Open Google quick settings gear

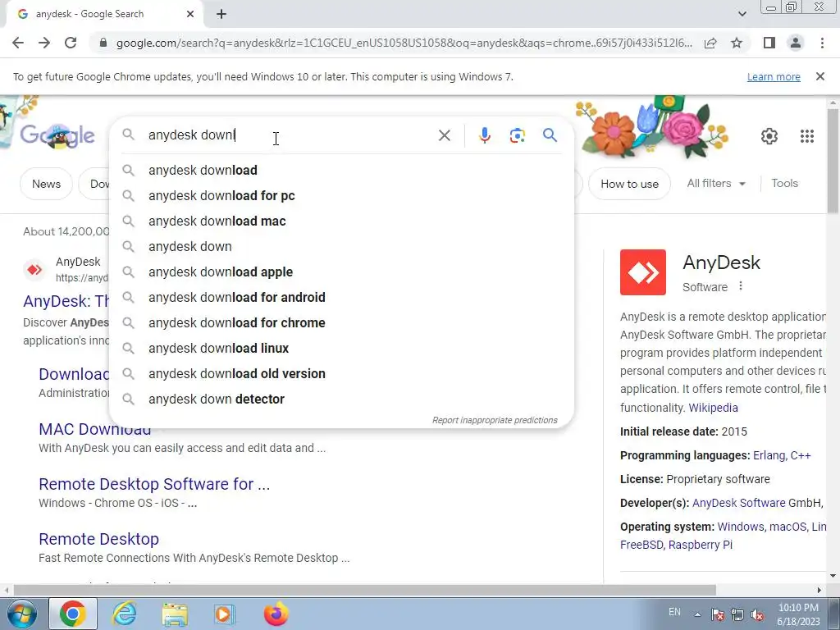tap(769, 136)
